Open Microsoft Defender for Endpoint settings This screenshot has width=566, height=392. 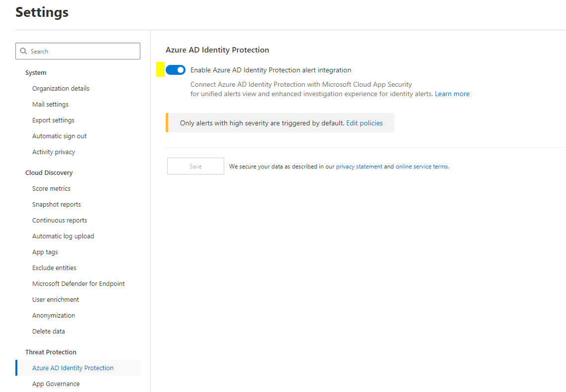click(78, 283)
